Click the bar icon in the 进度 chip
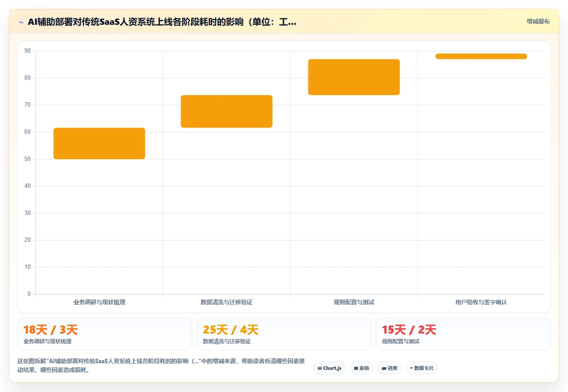This screenshot has width=568, height=392. pos(384,369)
